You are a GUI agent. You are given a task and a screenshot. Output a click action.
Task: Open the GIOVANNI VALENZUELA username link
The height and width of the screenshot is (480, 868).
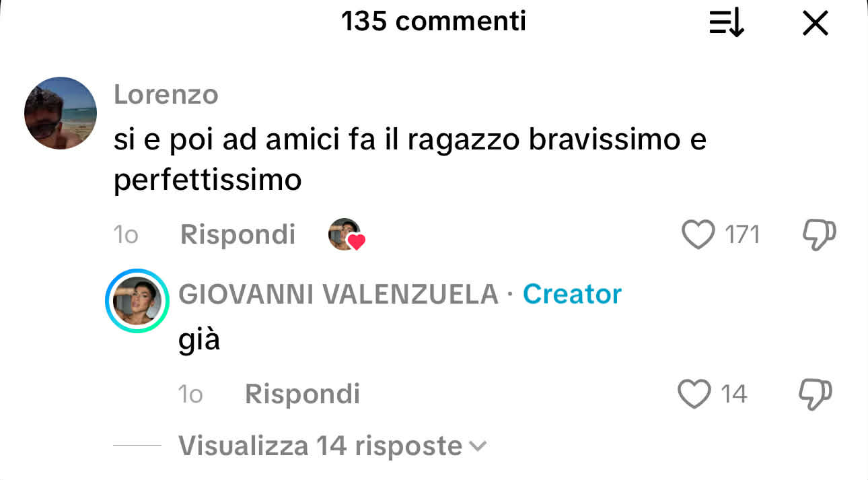[x=338, y=294]
